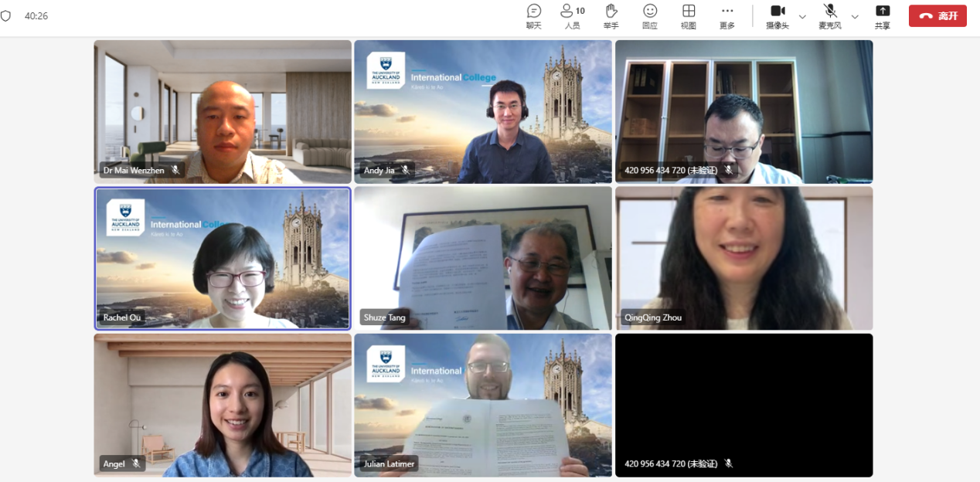Open the more options (更多) menu
Screen dimensions: 980x482
[727, 15]
